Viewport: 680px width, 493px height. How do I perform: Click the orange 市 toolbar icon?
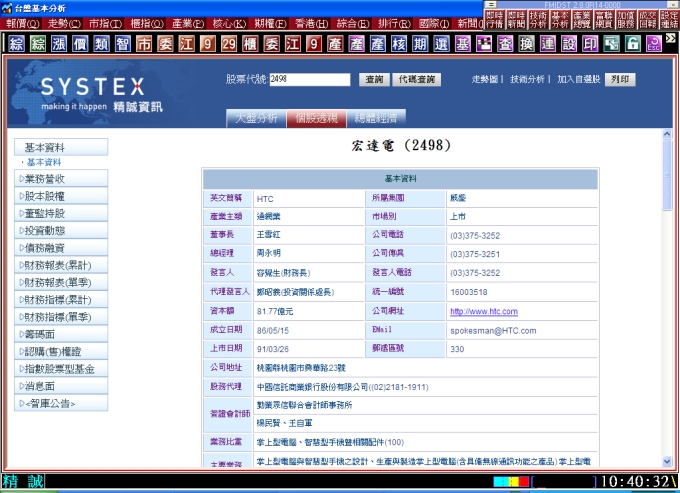pyautogui.click(x=144, y=44)
